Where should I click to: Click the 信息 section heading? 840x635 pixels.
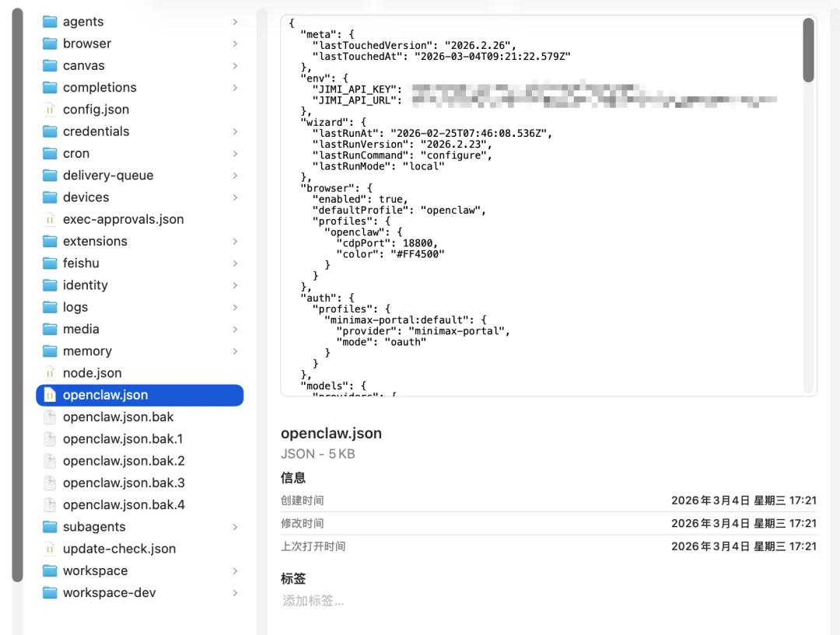[293, 477]
